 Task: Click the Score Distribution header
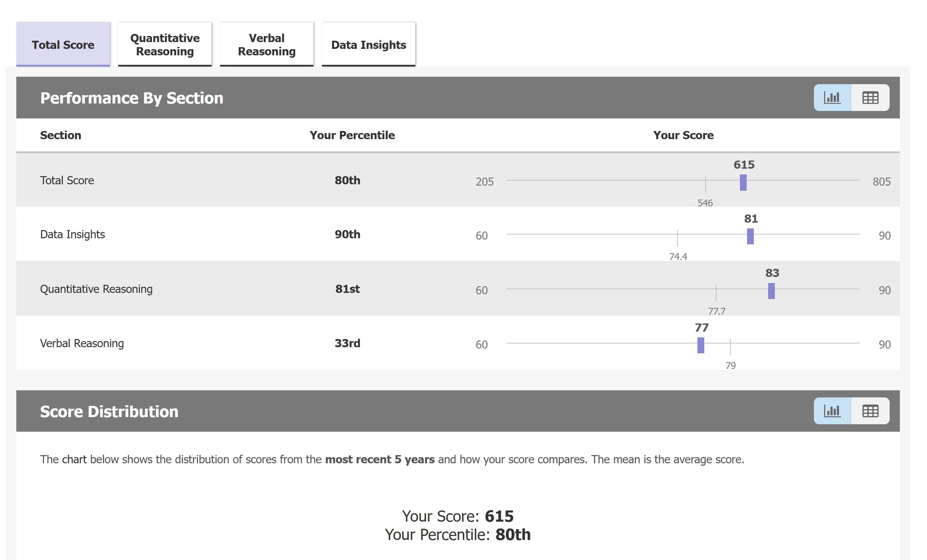tap(109, 411)
